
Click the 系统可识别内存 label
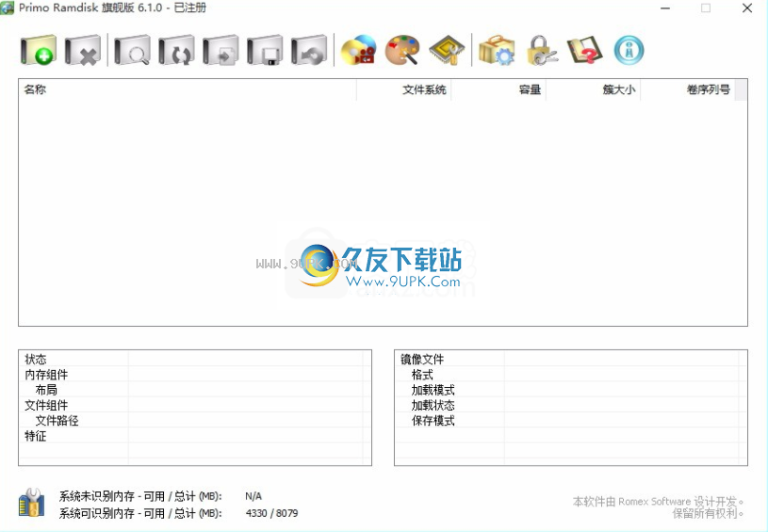[140, 513]
